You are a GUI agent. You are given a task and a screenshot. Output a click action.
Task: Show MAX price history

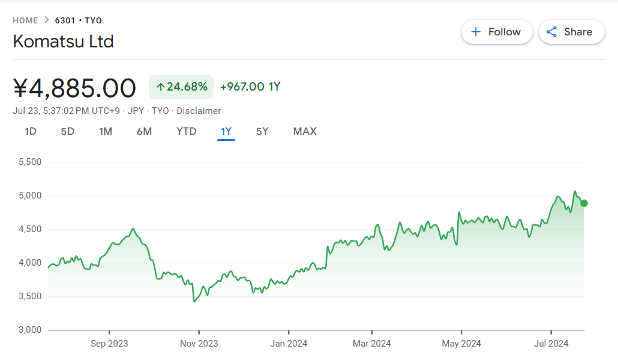tap(305, 131)
